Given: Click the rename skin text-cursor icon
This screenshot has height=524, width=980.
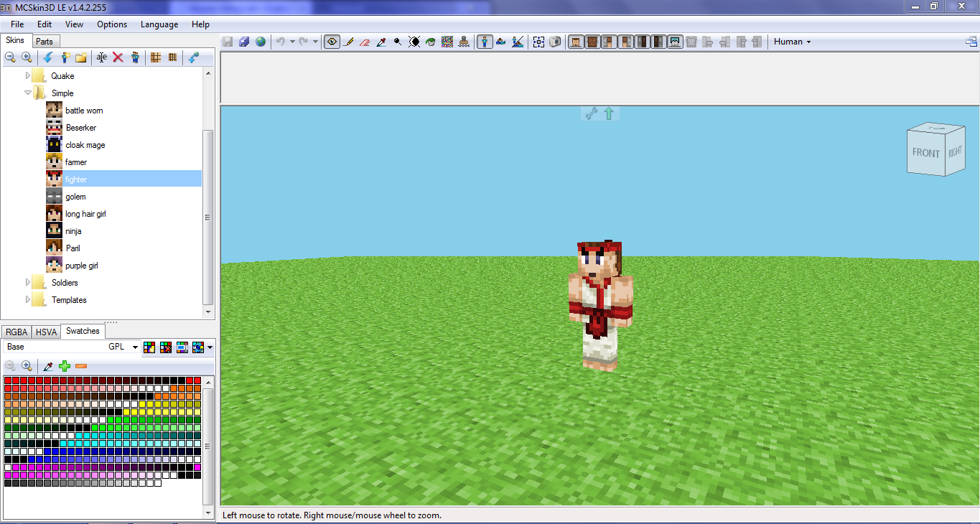Looking at the screenshot, I should coord(102,57).
